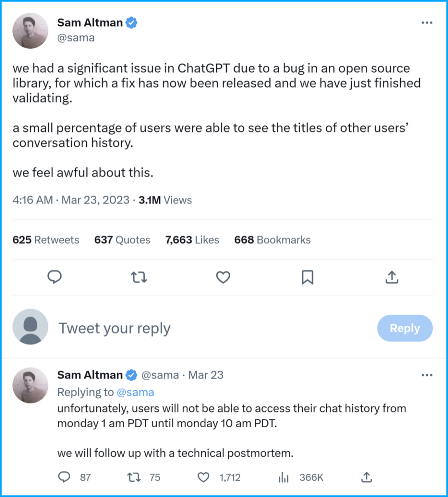Click Sam Altman's avatar on main tweet
Viewport: 448px width, 497px height.
31,31
